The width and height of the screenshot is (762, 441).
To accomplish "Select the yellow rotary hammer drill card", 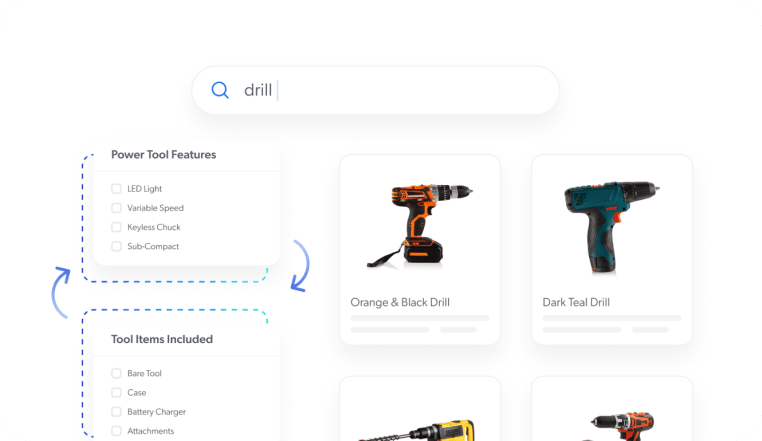I will 419,412.
